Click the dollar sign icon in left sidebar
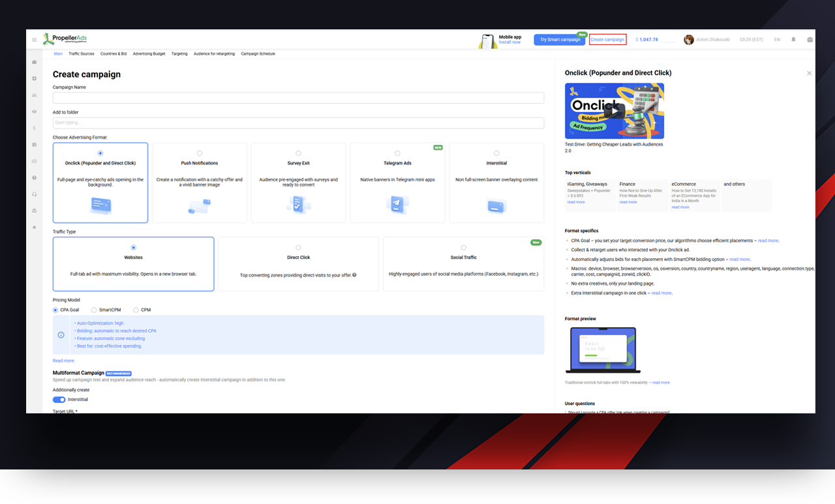 point(35,128)
